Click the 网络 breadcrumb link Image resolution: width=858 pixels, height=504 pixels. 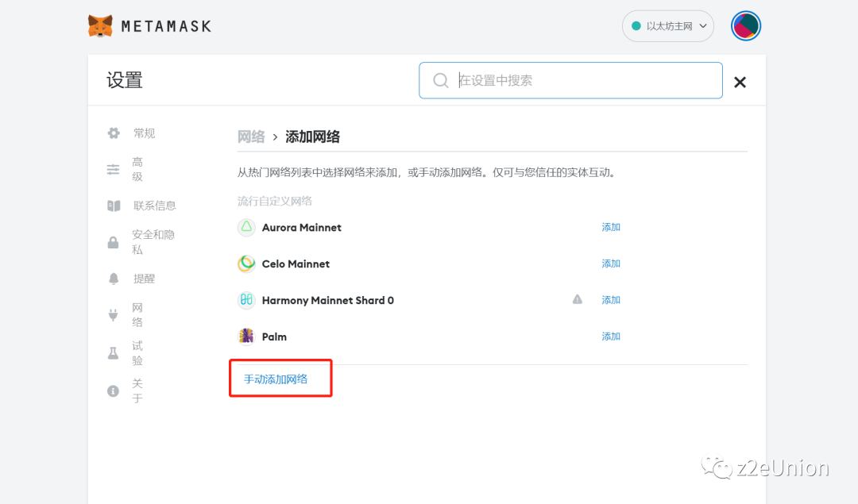point(251,136)
